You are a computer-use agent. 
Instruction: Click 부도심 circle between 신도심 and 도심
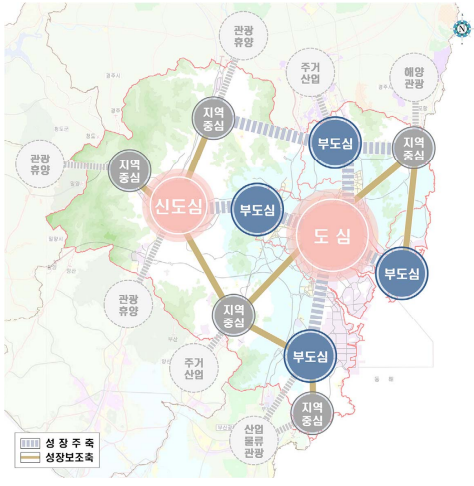pyautogui.click(x=257, y=210)
